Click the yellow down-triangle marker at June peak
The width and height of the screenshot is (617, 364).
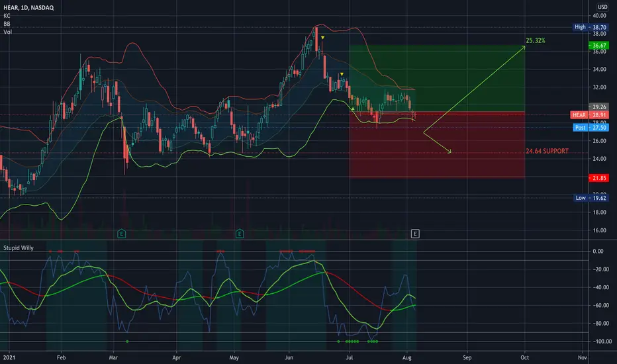(x=322, y=38)
